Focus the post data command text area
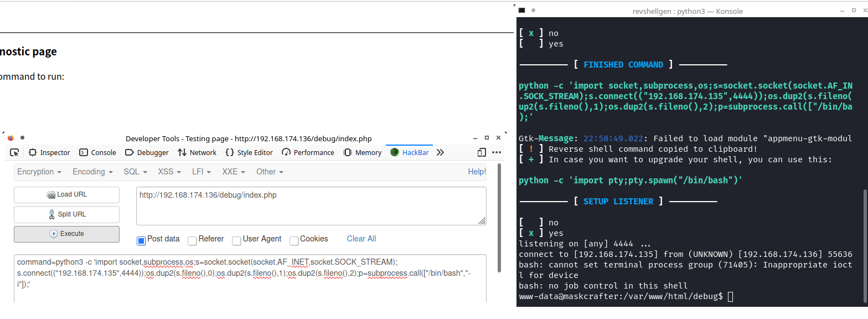868x319 pixels. tap(250, 279)
